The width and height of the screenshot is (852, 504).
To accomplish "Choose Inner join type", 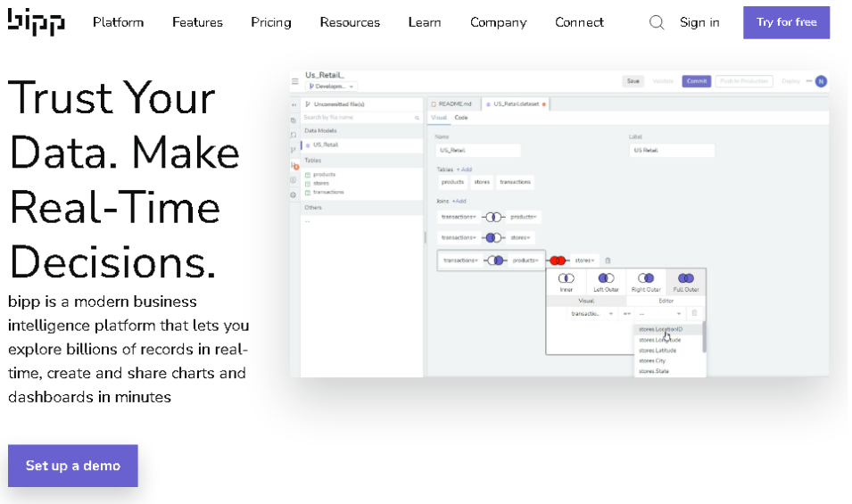I will click(567, 282).
